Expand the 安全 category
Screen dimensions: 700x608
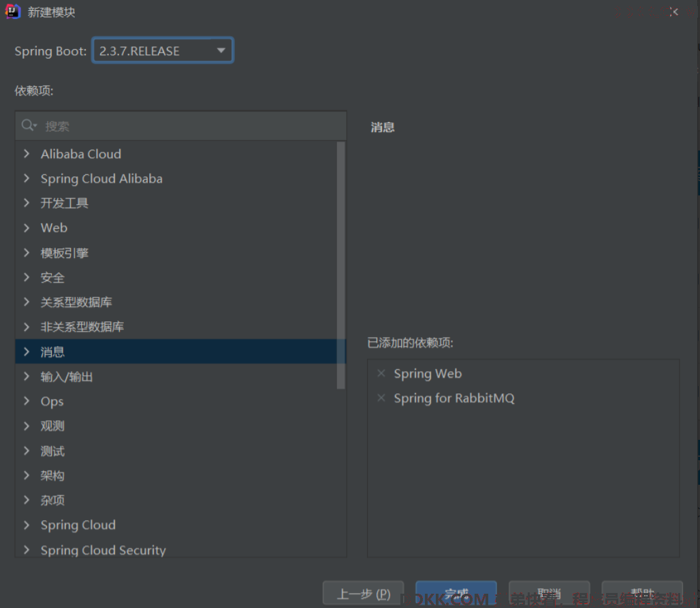pos(27,277)
